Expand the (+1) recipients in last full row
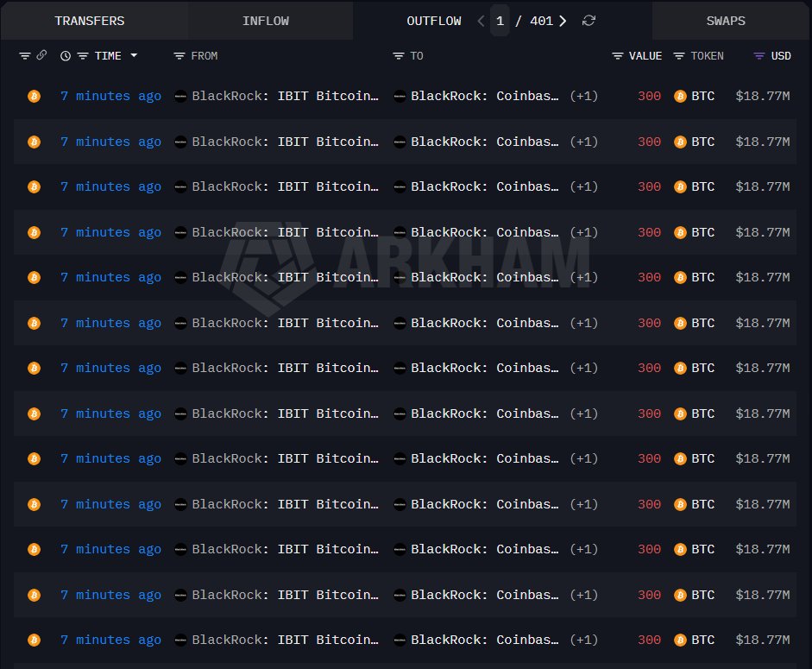This screenshot has width=812, height=669. point(583,640)
